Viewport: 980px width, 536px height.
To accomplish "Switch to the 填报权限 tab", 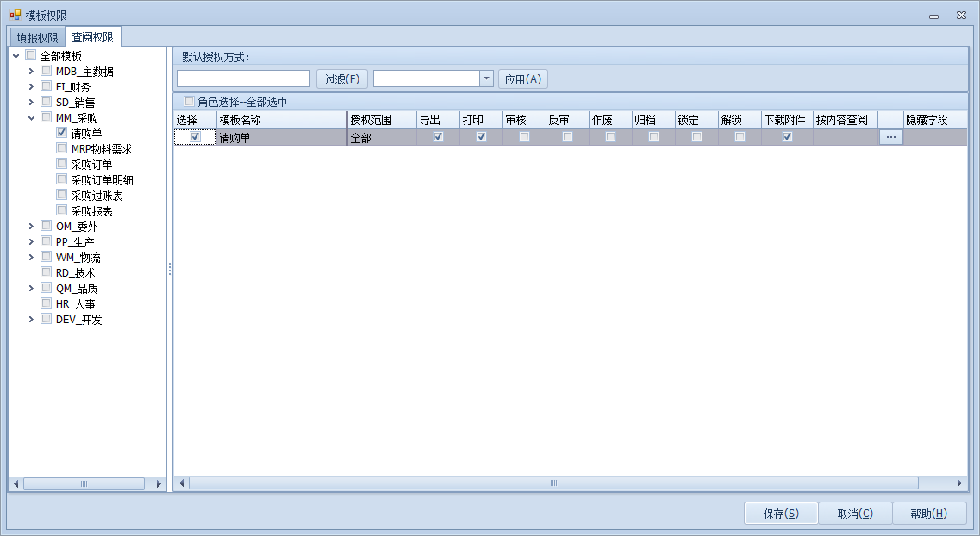I will pos(37,37).
